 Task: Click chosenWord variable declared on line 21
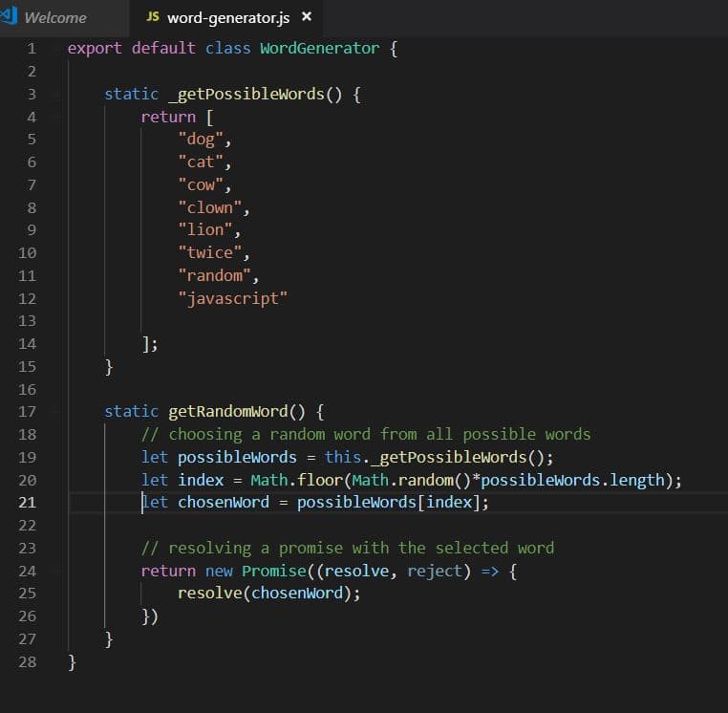click(224, 502)
